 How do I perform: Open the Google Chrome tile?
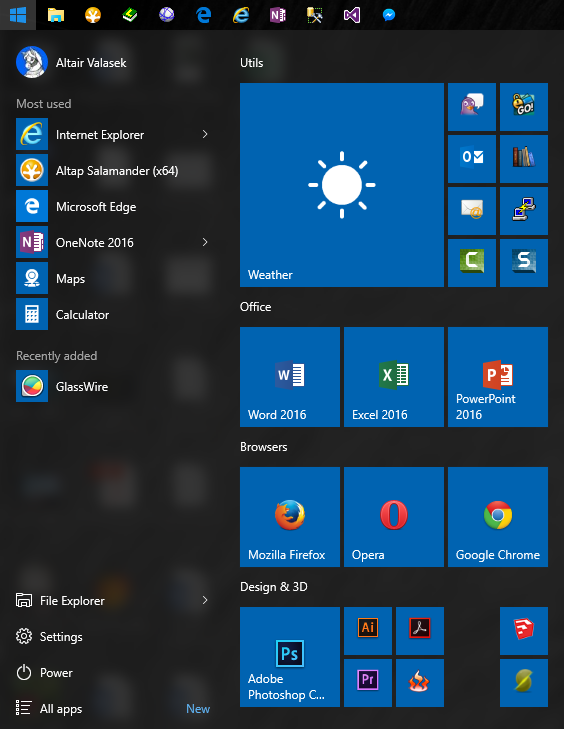click(498, 517)
